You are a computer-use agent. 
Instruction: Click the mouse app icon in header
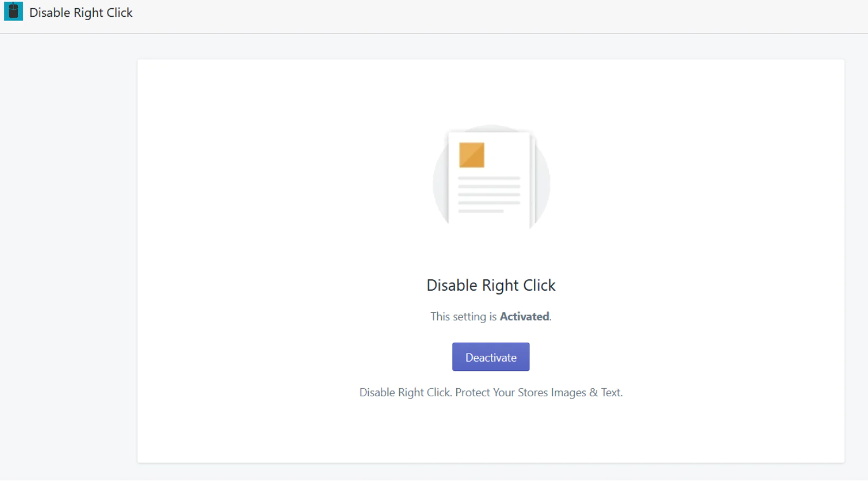[13, 11]
